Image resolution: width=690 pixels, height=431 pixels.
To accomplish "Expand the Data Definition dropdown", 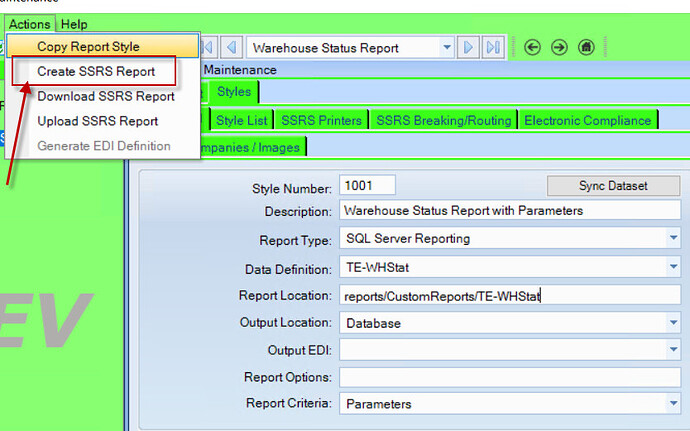I will point(673,267).
